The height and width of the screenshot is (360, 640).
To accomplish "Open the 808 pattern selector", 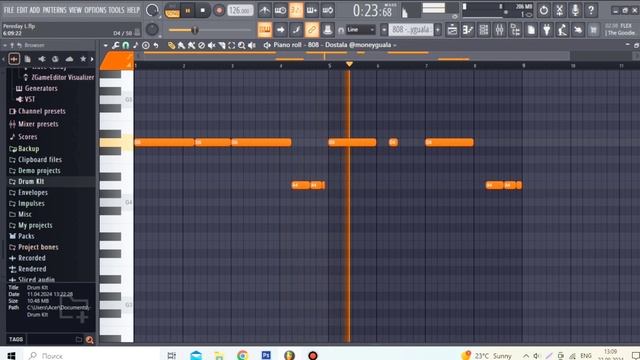I will (411, 30).
